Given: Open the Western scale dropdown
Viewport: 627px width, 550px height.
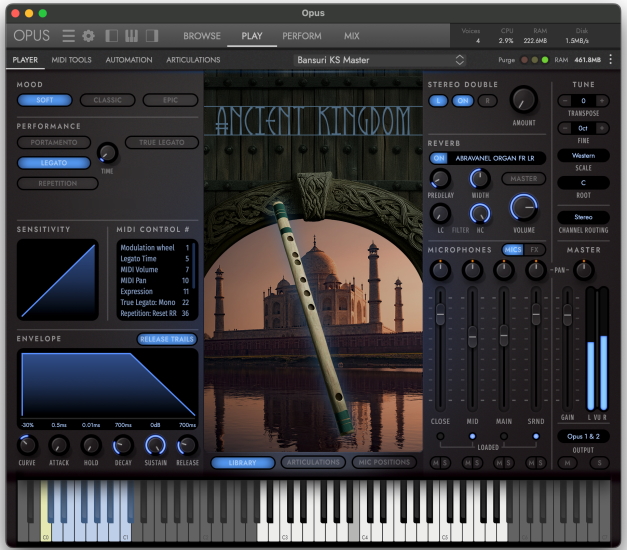Looking at the screenshot, I should click(x=583, y=156).
